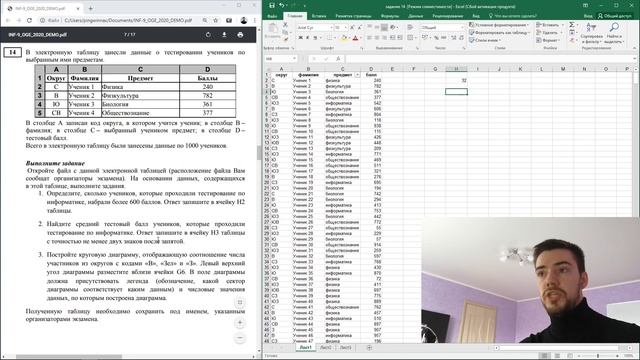This screenshot has width=640, height=360.
Task: Switch to the Formulas ribbon tab
Action: tap(390, 16)
